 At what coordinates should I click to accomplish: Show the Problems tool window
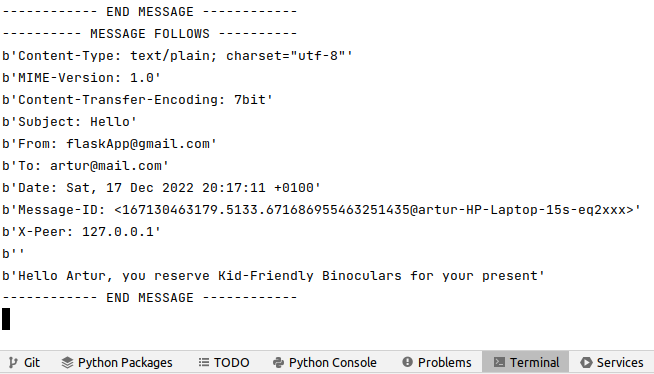[x=437, y=362]
